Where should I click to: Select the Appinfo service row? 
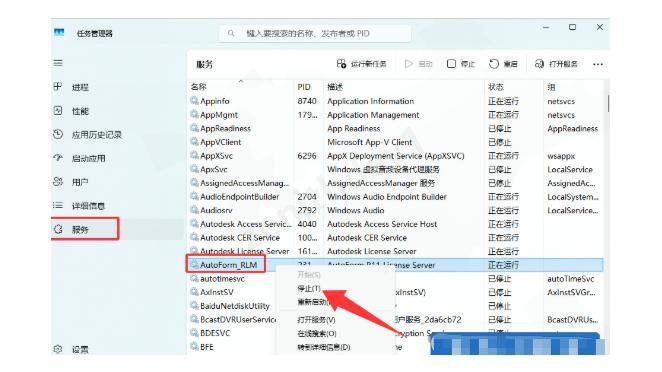click(396, 101)
